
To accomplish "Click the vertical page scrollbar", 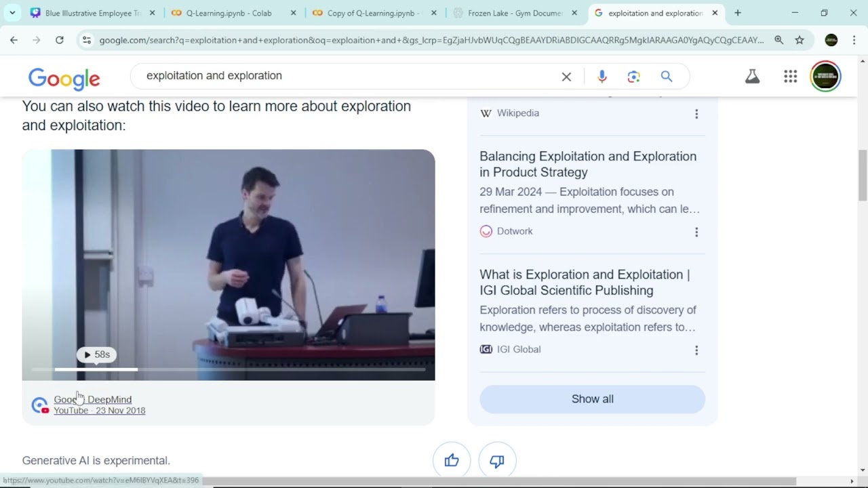I will pyautogui.click(x=863, y=176).
